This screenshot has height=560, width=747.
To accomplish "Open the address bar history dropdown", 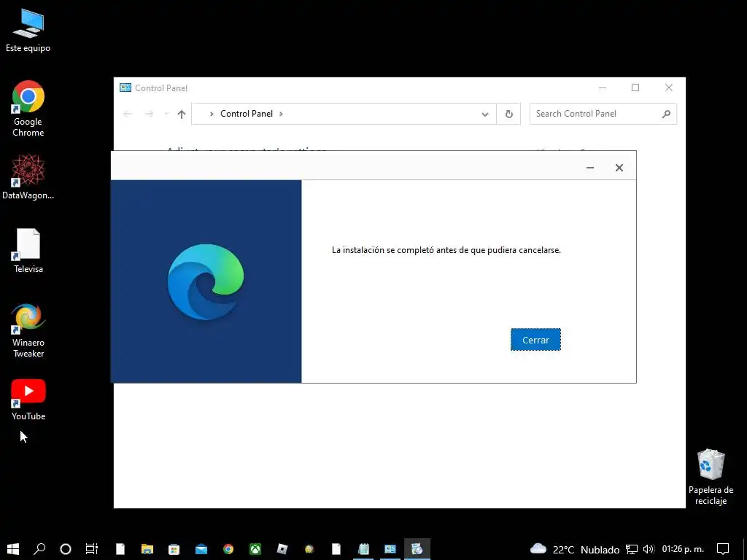I will coord(485,114).
